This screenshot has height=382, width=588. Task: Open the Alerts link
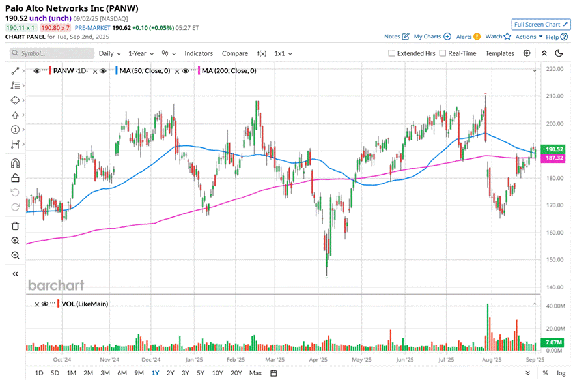[x=468, y=37]
